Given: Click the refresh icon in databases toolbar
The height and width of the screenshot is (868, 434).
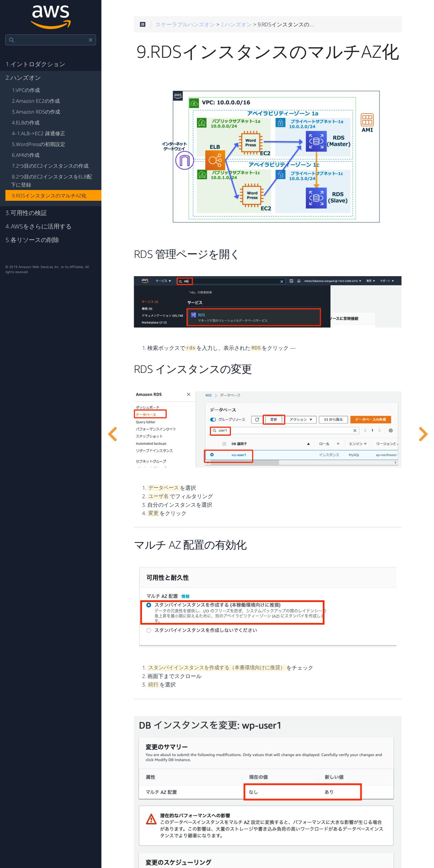Looking at the screenshot, I should click(x=257, y=419).
